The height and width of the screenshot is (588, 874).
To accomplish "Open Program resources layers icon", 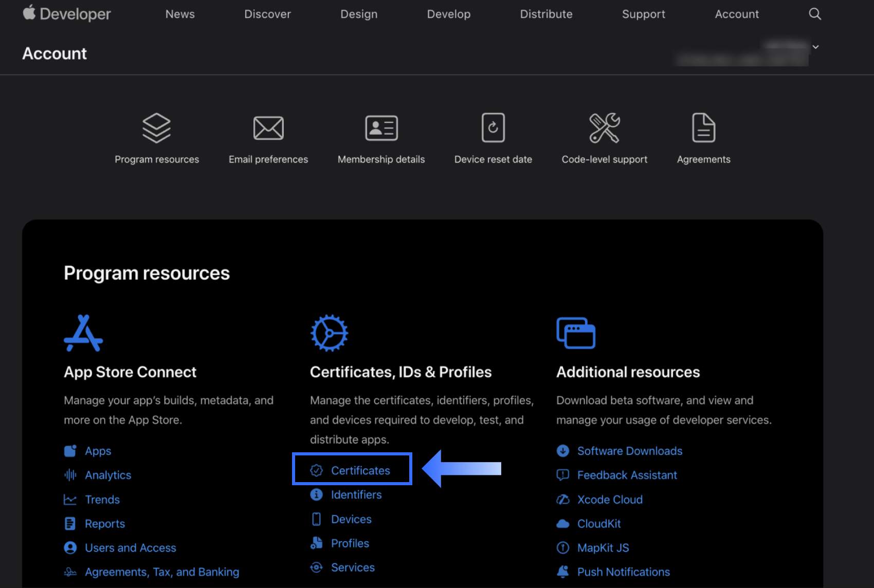I will coord(156,127).
